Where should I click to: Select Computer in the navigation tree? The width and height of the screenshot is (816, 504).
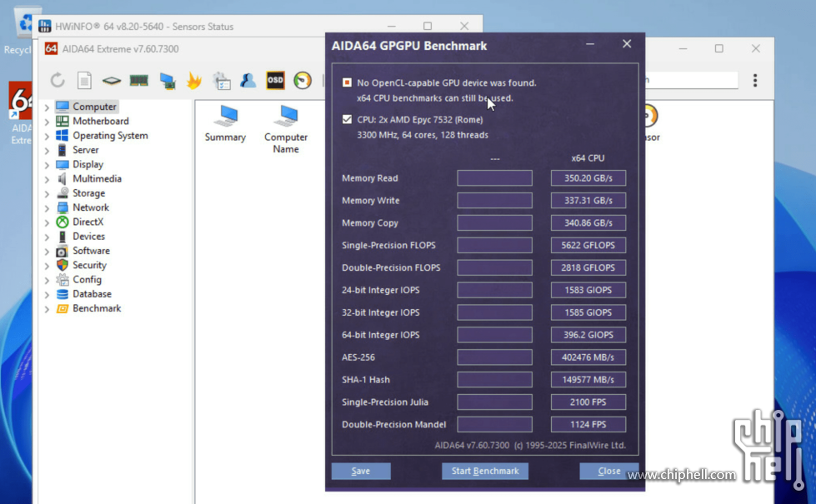click(x=94, y=107)
